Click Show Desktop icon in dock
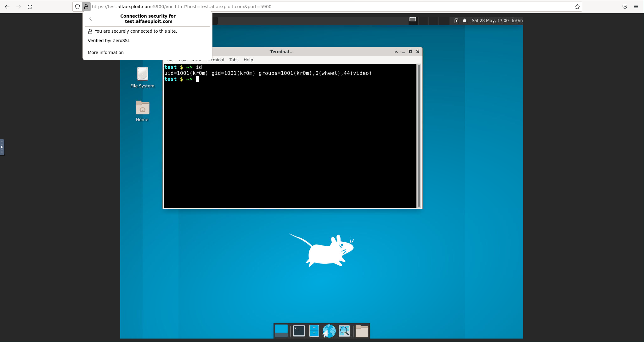The height and width of the screenshot is (342, 644). pos(281,331)
